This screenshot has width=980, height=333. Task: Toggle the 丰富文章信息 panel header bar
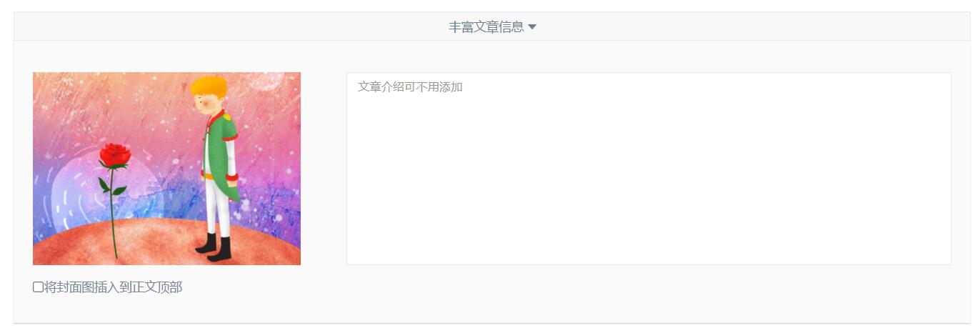coord(491,26)
